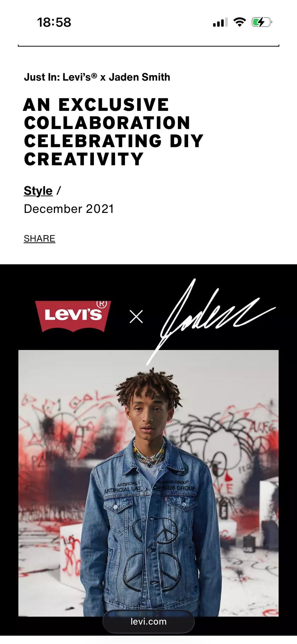Tap the levi.com address pill
The height and width of the screenshot is (644, 297).
pyautogui.click(x=148, y=621)
